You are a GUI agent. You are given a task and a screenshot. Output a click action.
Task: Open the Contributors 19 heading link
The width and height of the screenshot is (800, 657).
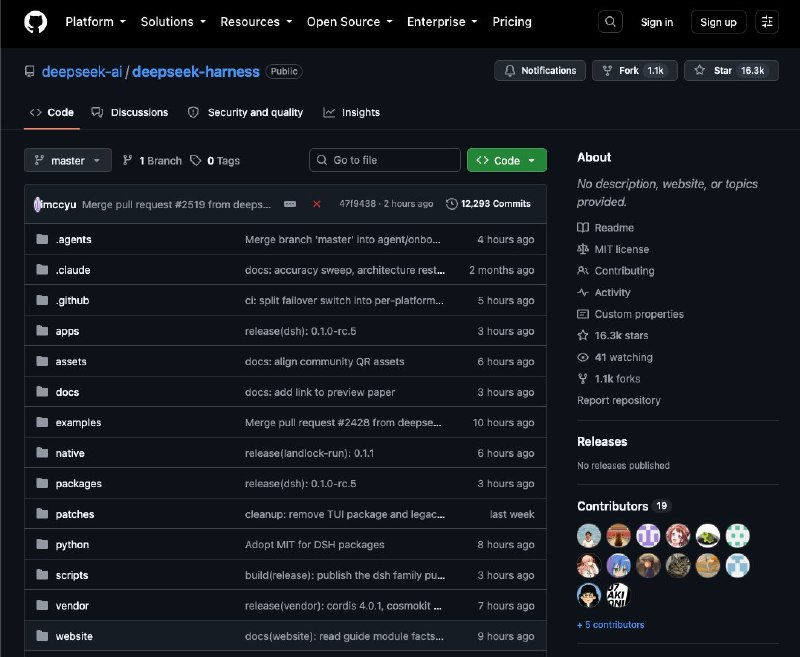(623, 506)
